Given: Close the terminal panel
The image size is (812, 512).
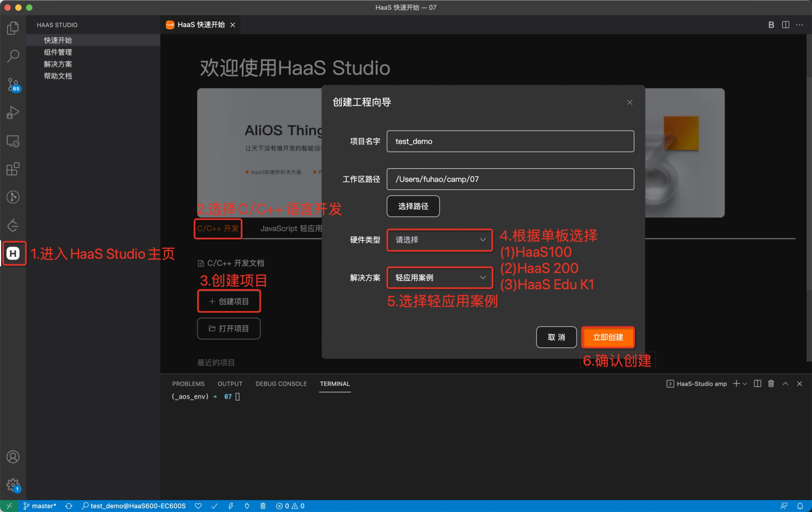Looking at the screenshot, I should coord(800,384).
